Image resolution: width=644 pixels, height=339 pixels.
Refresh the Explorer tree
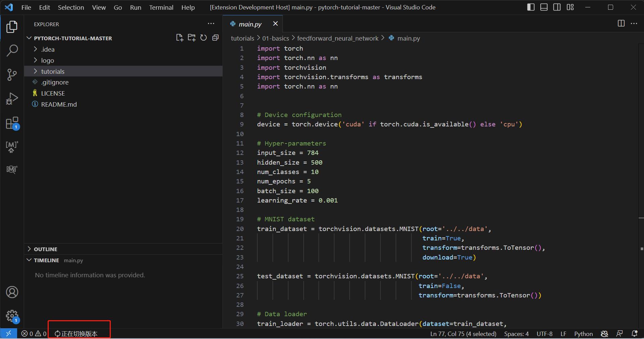203,38
